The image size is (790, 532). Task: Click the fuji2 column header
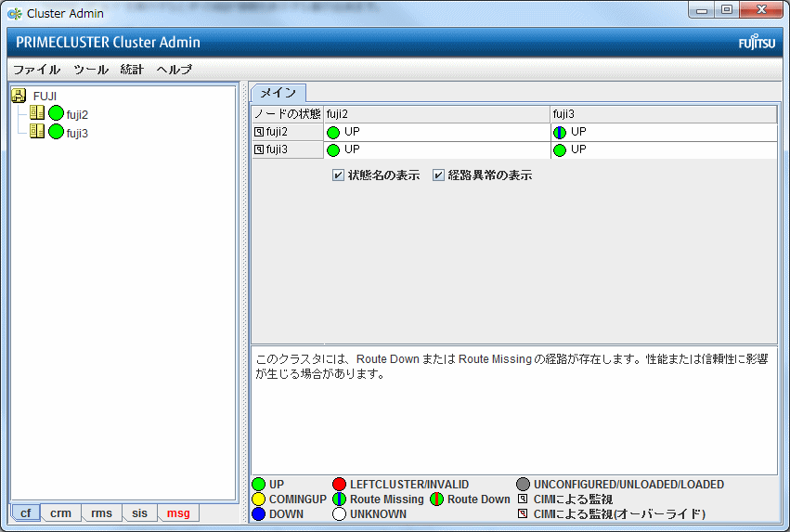(437, 114)
